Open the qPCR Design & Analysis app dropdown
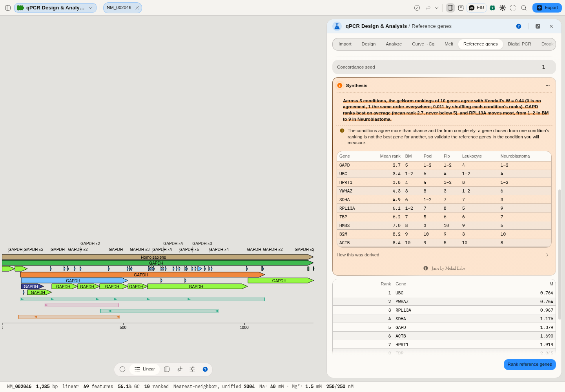Viewport: 565px width, 392px height. point(55,8)
